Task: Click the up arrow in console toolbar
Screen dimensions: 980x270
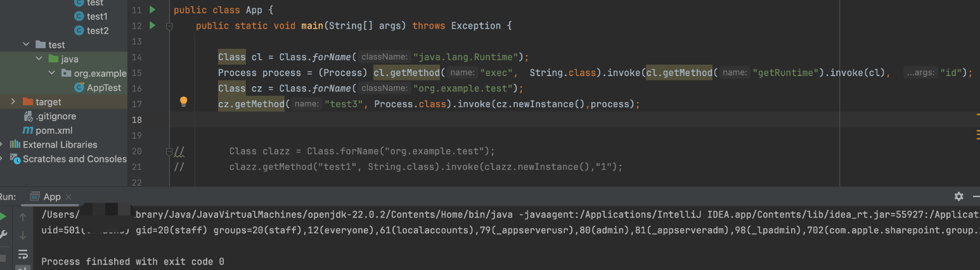Action: coord(23,217)
